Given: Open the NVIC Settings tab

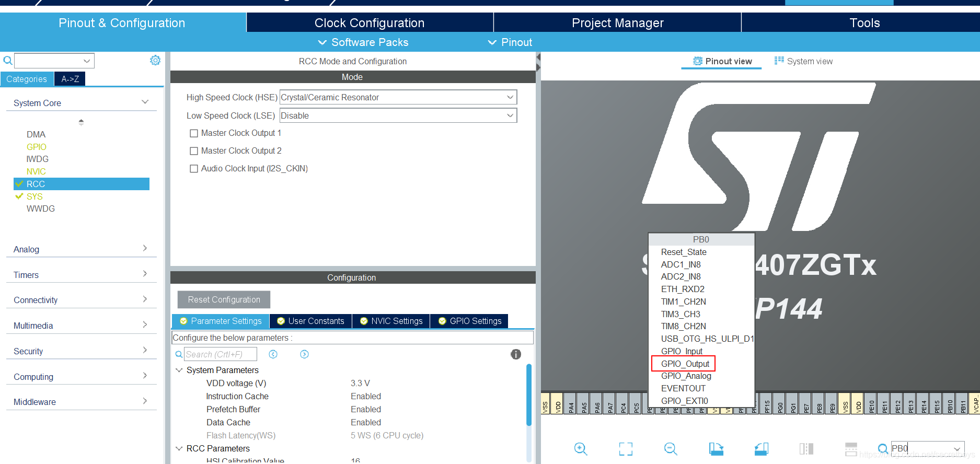Looking at the screenshot, I should click(391, 321).
